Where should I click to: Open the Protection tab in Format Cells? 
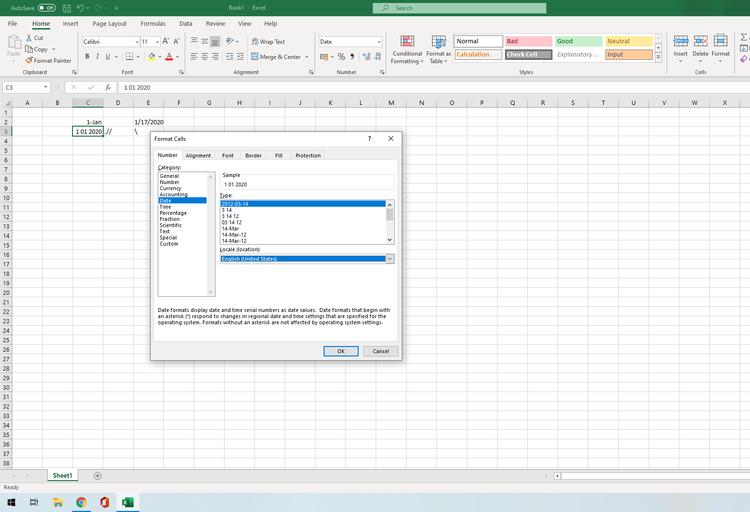[308, 155]
